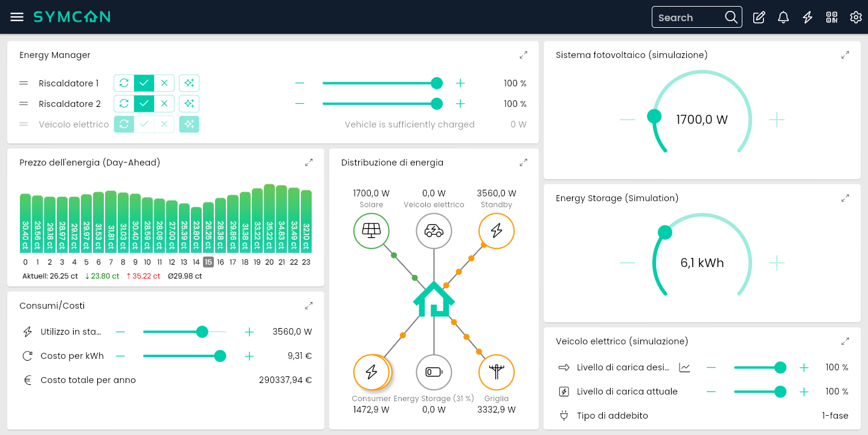Increase Sistema fotovoltaico power with plus
This screenshot has height=435, width=868.
pyautogui.click(x=777, y=120)
